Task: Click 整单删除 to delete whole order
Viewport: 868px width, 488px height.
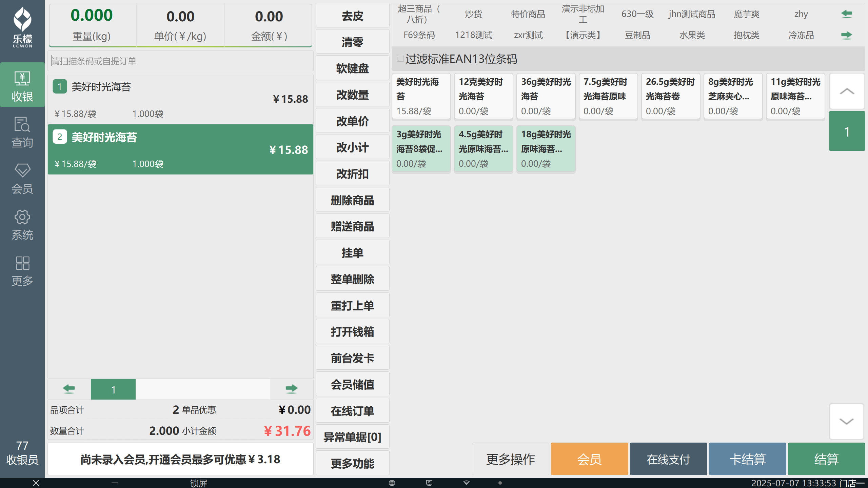Action: click(353, 279)
